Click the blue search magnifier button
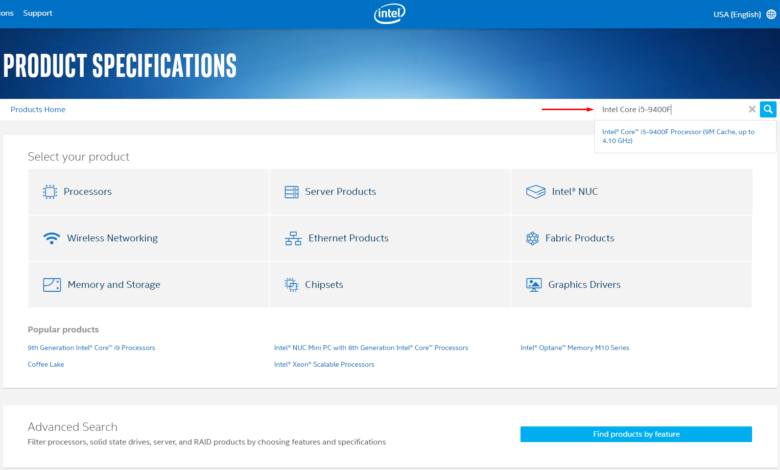 point(768,109)
